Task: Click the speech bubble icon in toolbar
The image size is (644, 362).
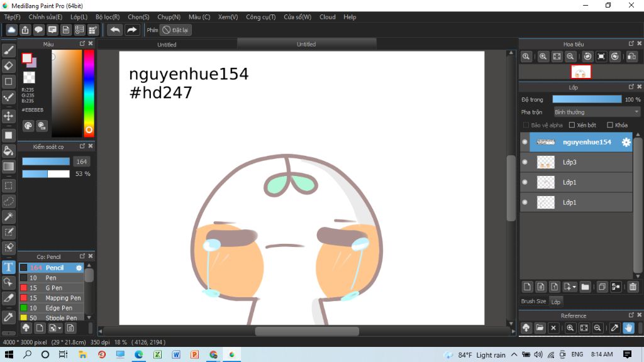Action: tap(38, 30)
